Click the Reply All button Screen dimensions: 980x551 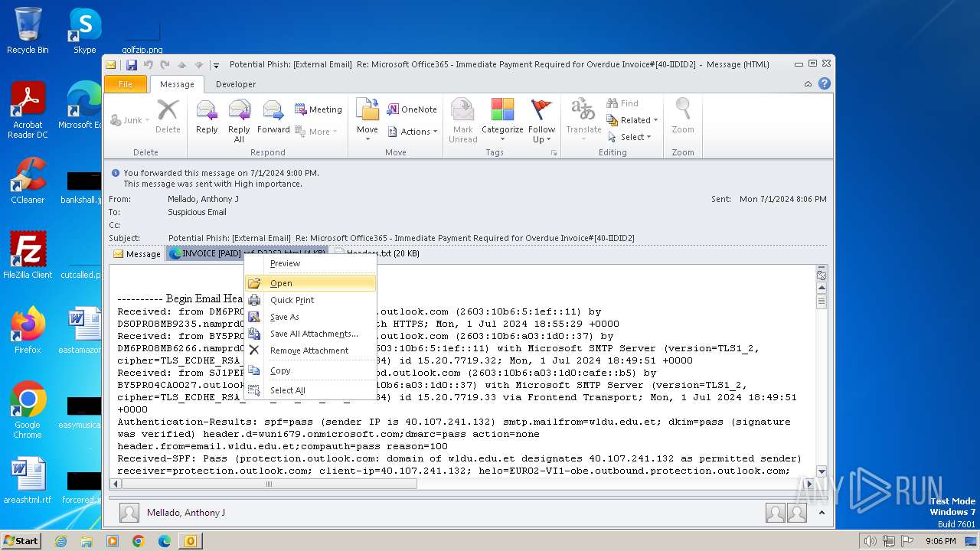[239, 121]
